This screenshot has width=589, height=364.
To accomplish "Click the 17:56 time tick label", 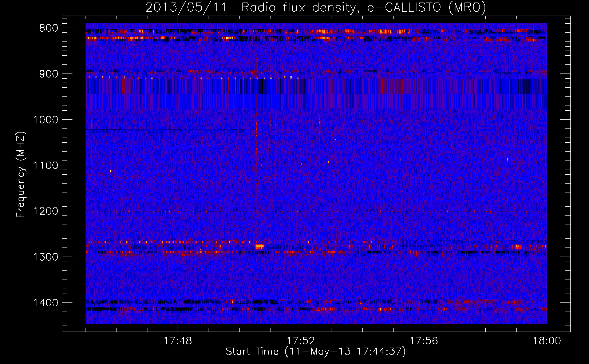I will [424, 341].
